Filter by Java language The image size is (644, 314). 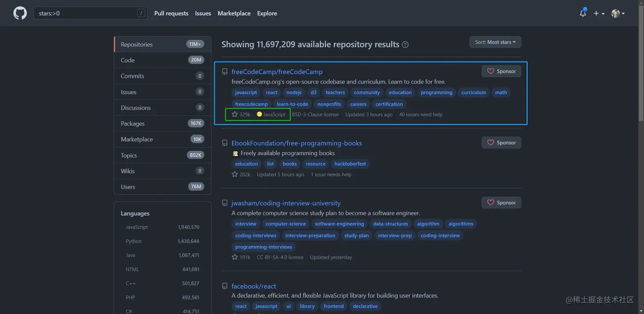pos(162,255)
